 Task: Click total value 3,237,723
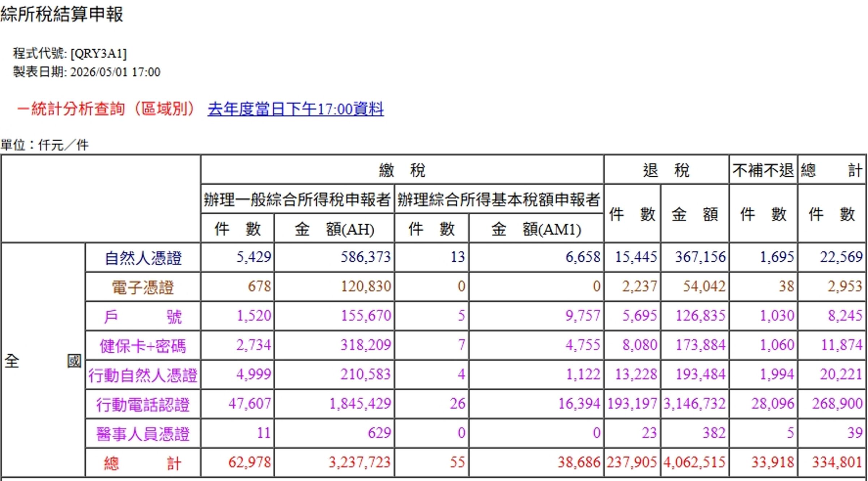(360, 462)
